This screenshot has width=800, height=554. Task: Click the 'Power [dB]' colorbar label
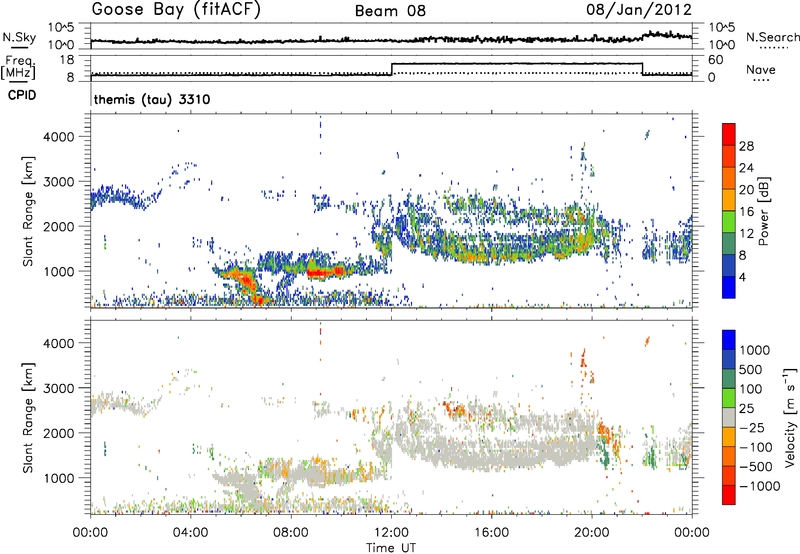(763, 211)
